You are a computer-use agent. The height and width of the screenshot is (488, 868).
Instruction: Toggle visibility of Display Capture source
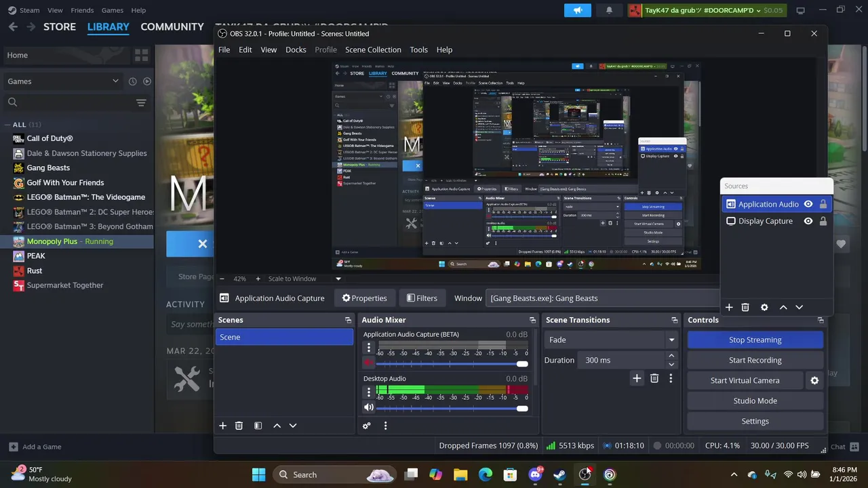808,221
